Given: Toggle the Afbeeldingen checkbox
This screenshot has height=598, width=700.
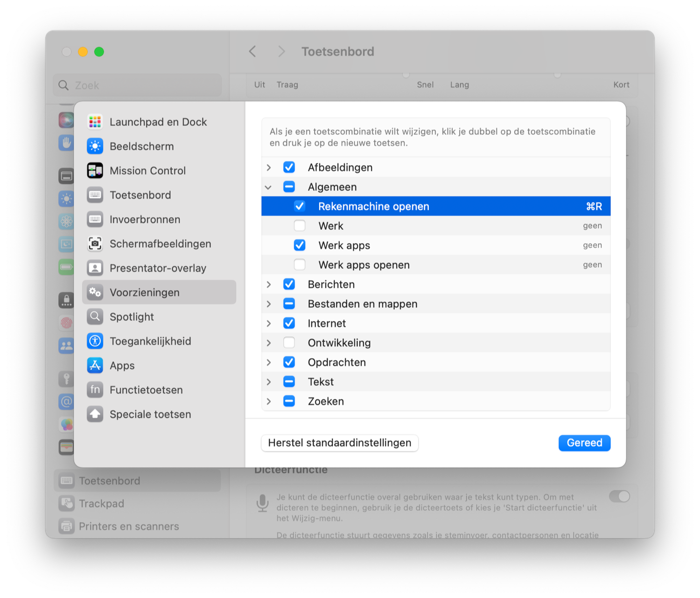Looking at the screenshot, I should (289, 167).
